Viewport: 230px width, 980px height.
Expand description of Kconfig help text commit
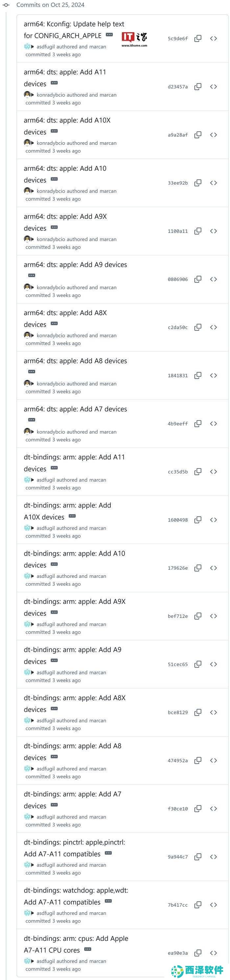click(x=109, y=34)
